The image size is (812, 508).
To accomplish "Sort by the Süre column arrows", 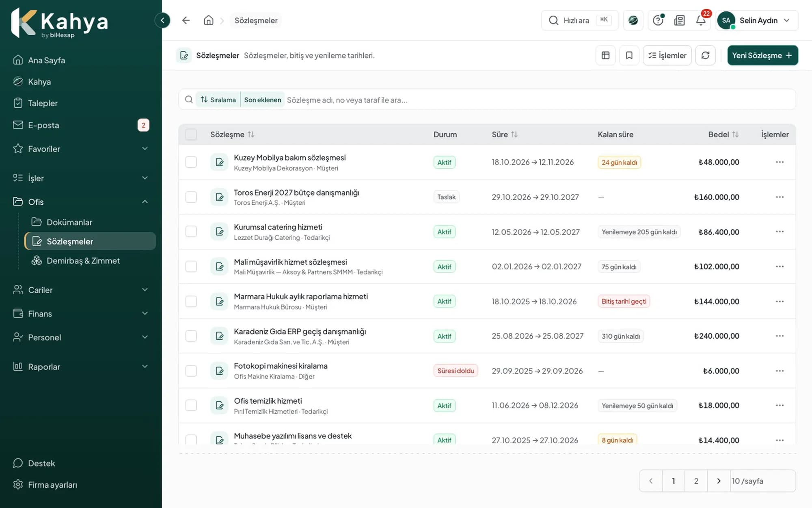I will (x=514, y=135).
